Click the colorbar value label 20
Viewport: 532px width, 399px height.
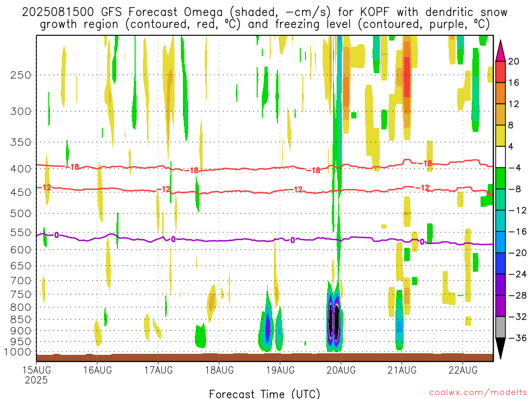(x=513, y=61)
